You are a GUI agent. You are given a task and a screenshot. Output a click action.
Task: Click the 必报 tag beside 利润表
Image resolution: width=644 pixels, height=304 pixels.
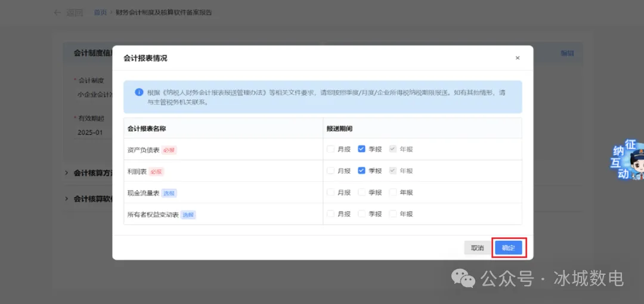[156, 172]
